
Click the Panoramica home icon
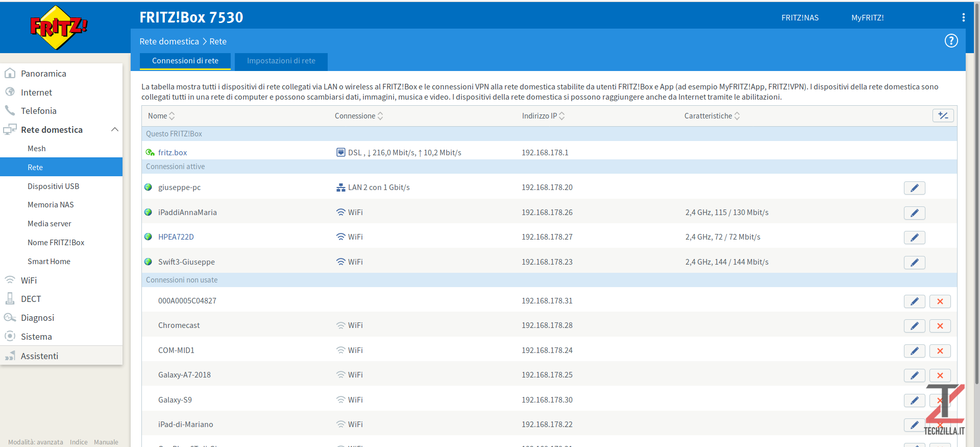tap(10, 73)
